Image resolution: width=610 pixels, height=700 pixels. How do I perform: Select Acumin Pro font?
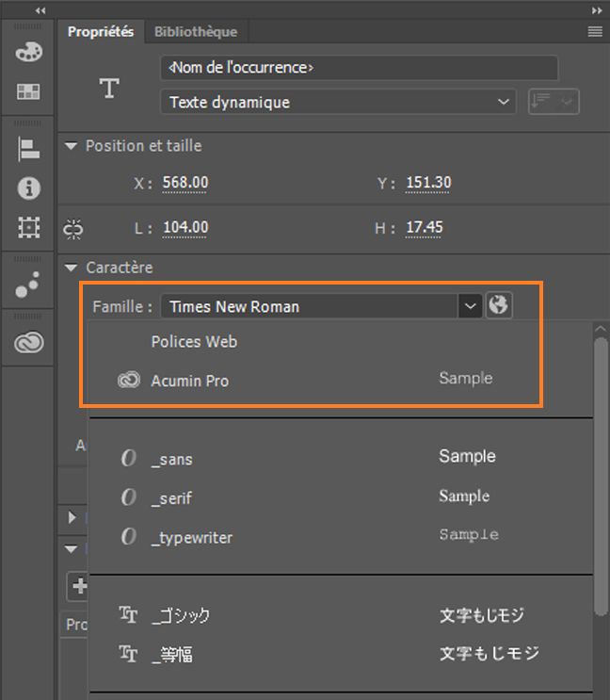341,380
